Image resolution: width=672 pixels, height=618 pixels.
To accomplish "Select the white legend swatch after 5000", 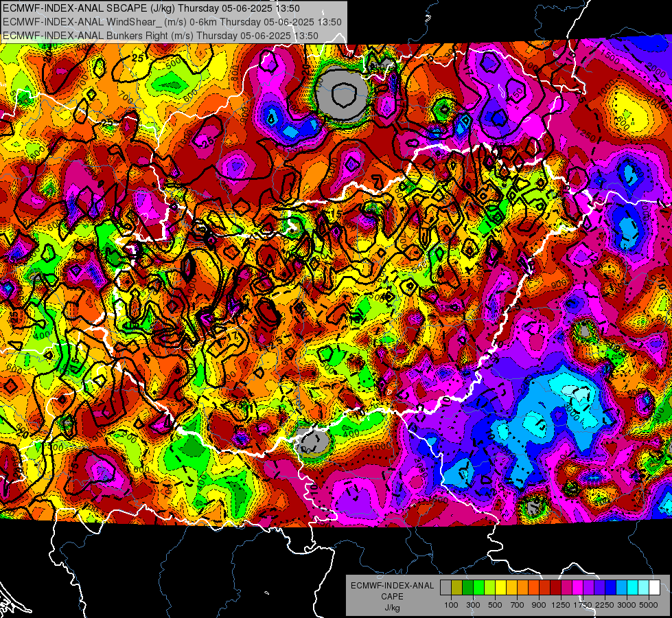I will pos(654,588).
